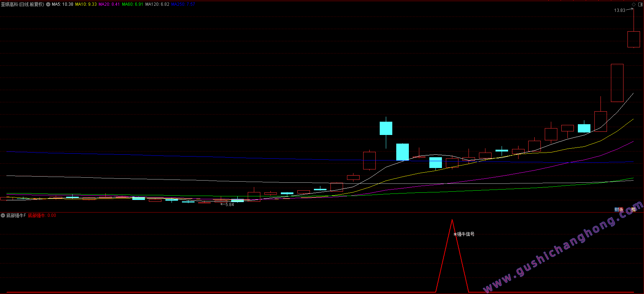Toggle the side panel icon at top right
The width and height of the screenshot is (644, 294).
pos(640,4)
